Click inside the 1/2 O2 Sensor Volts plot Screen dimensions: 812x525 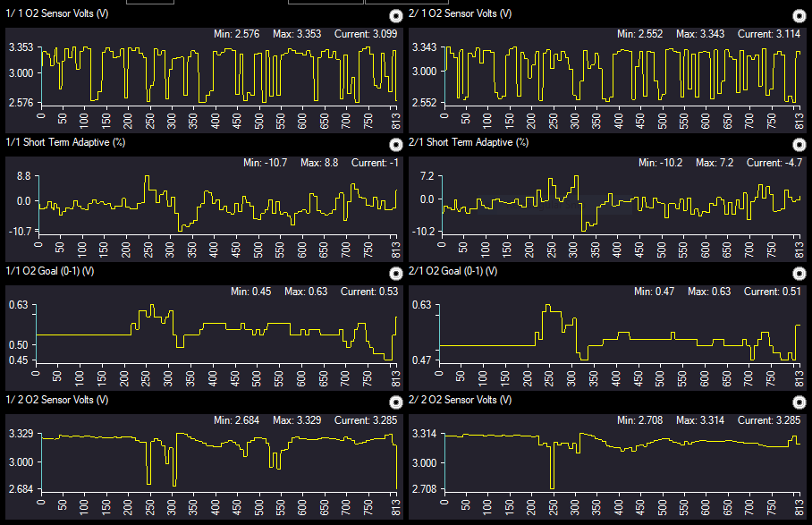click(x=215, y=461)
